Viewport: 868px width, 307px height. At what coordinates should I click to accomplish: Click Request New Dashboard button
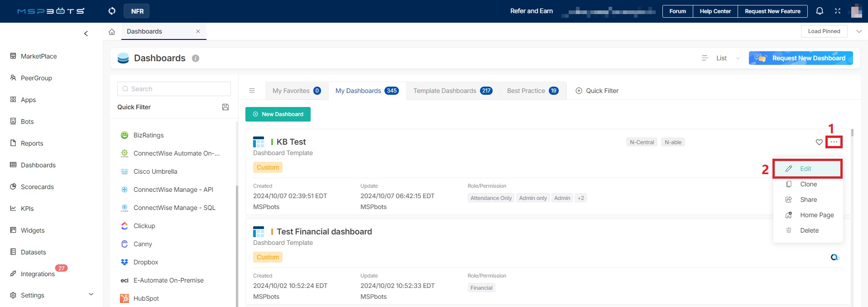801,58
